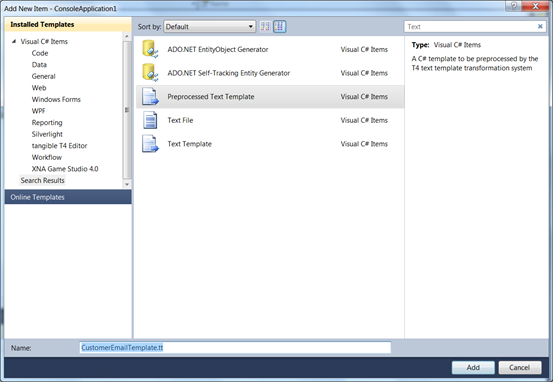This screenshot has height=382, width=553.
Task: Click the Name field with CustomerEmailTemplate.tt
Action: (x=235, y=347)
